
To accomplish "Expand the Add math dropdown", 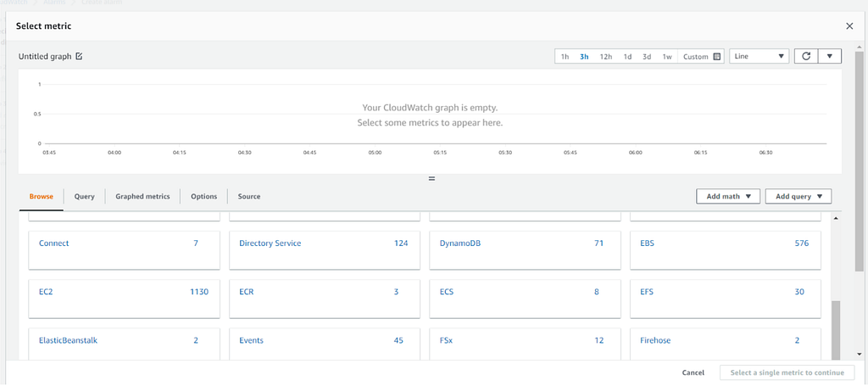I will pos(728,196).
